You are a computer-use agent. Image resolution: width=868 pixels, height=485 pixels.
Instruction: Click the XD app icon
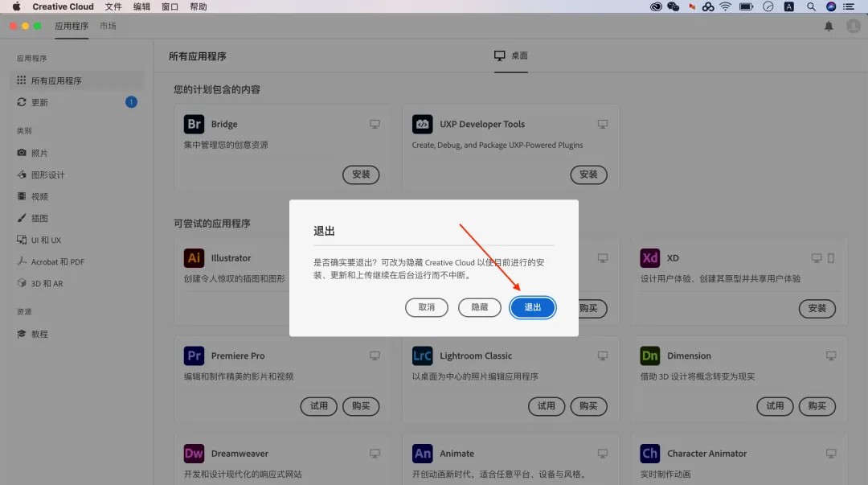point(650,257)
